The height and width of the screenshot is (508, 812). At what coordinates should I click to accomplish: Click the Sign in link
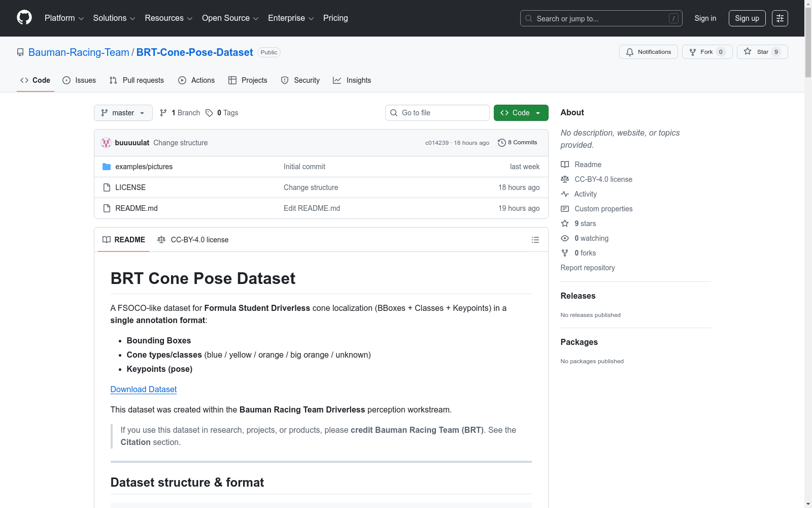pyautogui.click(x=705, y=18)
